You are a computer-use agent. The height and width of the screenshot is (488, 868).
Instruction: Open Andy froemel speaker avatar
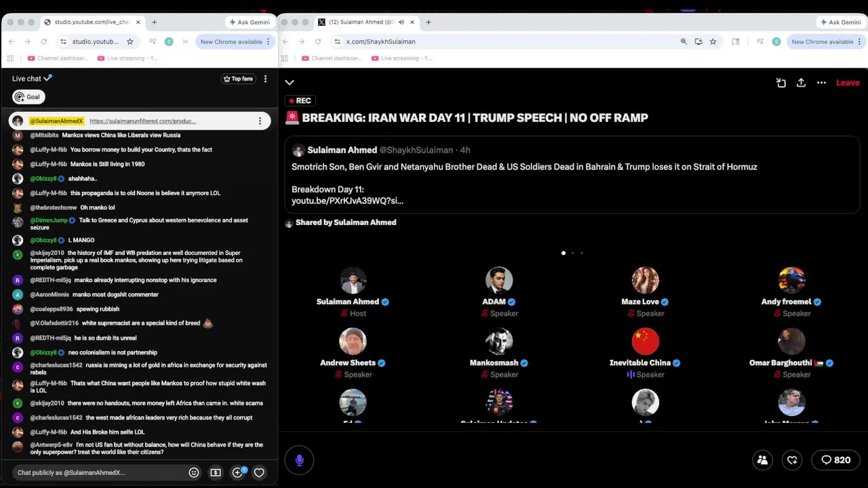pos(791,281)
